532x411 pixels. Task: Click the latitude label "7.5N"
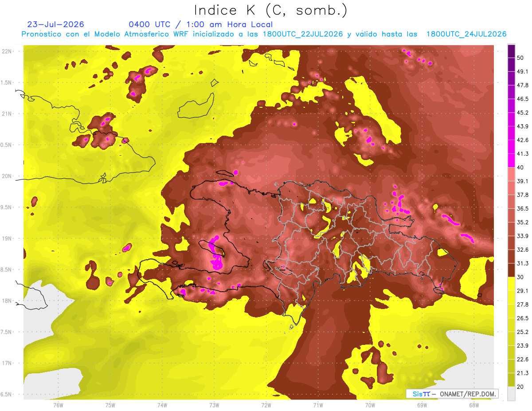[x=7, y=332]
